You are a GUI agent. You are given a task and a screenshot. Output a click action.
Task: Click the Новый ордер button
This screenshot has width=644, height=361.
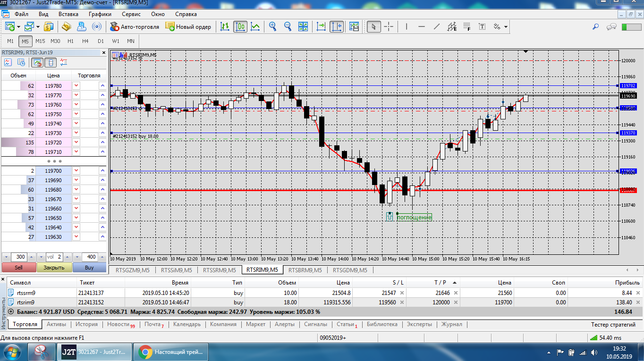click(x=188, y=27)
